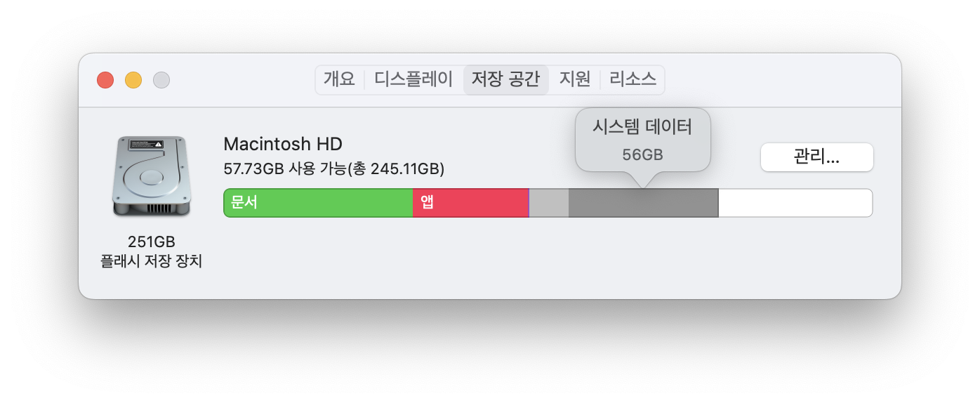Click the Macintosh HD volume name
This screenshot has width=980, height=403.
[283, 144]
